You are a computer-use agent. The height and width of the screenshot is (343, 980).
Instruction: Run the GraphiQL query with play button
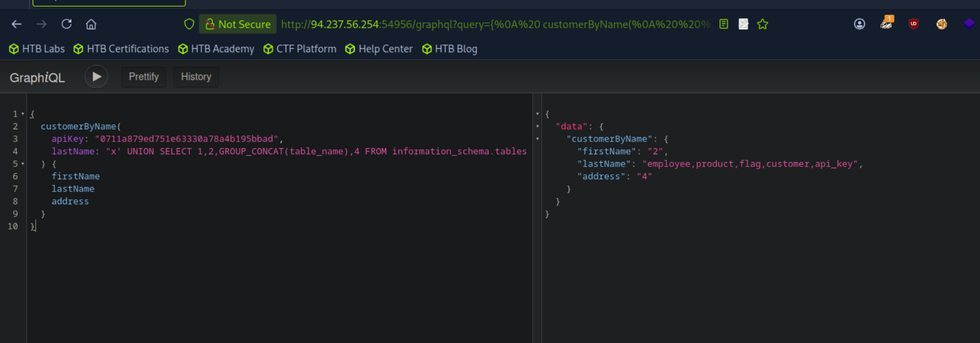click(x=96, y=77)
